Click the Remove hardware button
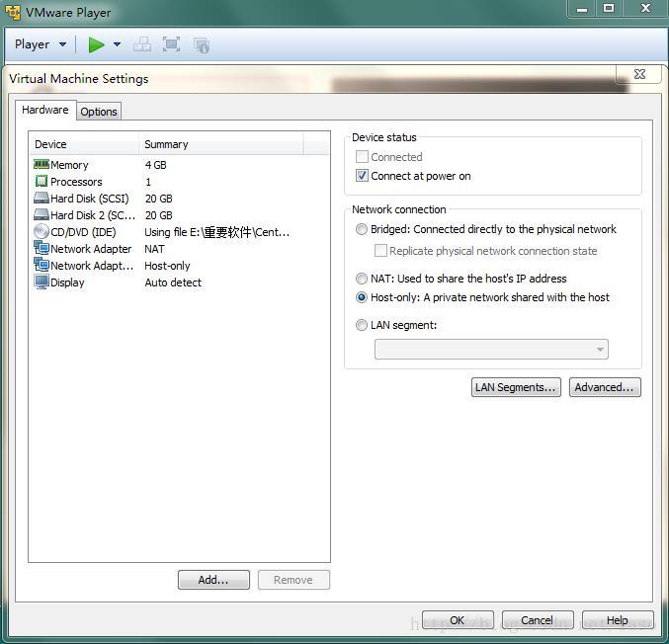Viewport: 669px width, 644px height. pyautogui.click(x=293, y=580)
